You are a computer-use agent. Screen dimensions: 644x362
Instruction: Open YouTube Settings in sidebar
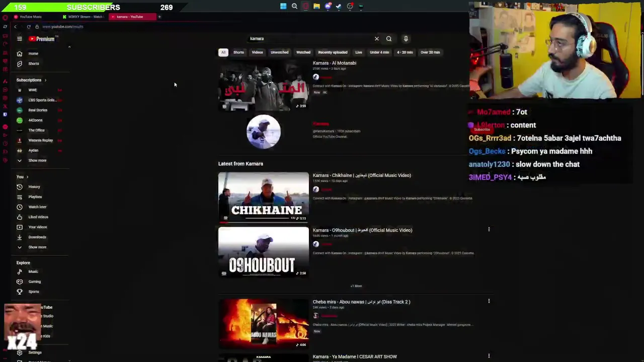click(x=34, y=352)
